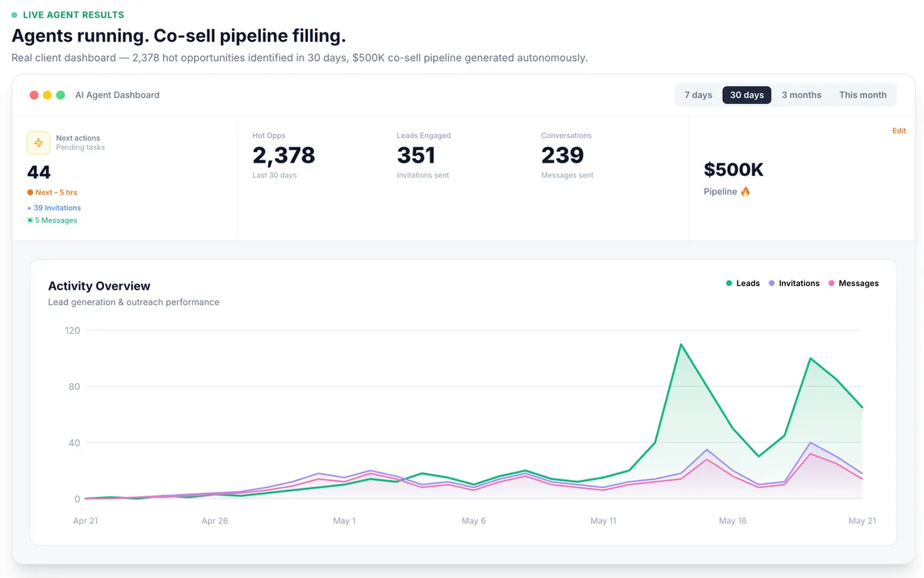The height and width of the screenshot is (578, 924).
Task: Click the red window dot
Action: [34, 95]
